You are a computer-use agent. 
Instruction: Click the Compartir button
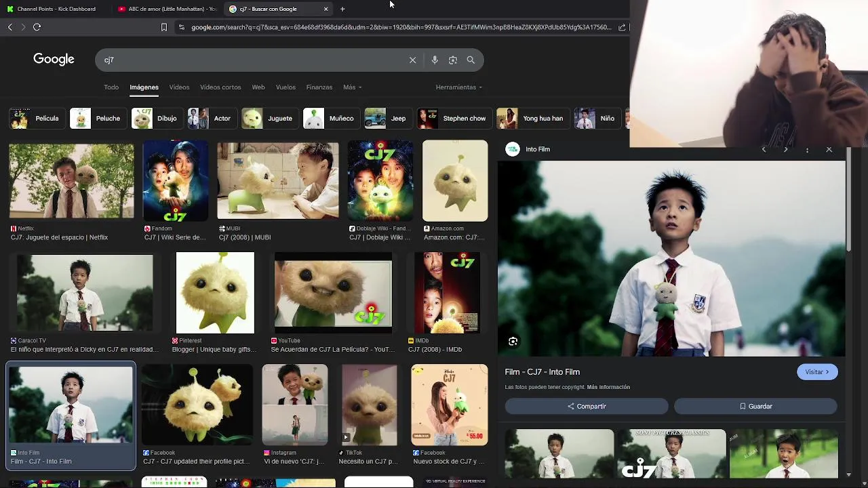[587, 406]
